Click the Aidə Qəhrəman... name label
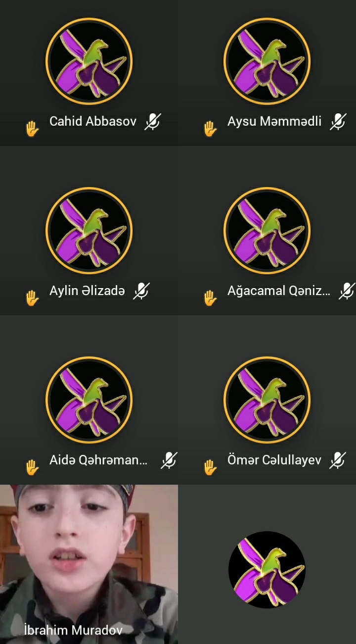The width and height of the screenshot is (356, 644). (x=98, y=460)
